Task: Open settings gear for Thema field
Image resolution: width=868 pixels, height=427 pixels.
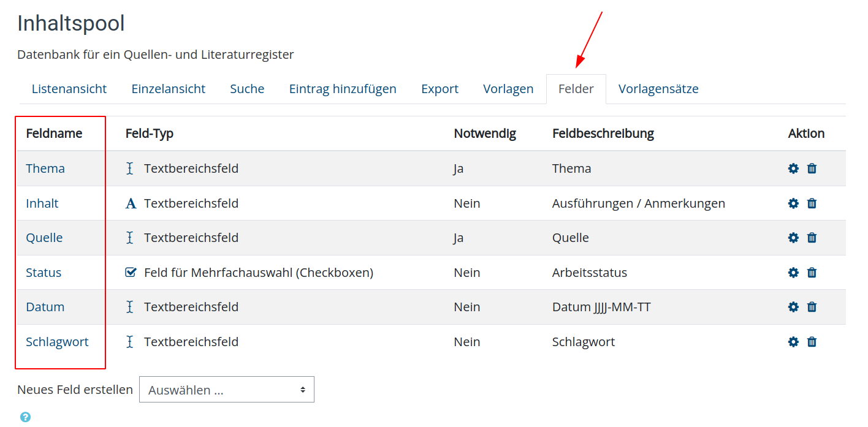Action: click(793, 168)
